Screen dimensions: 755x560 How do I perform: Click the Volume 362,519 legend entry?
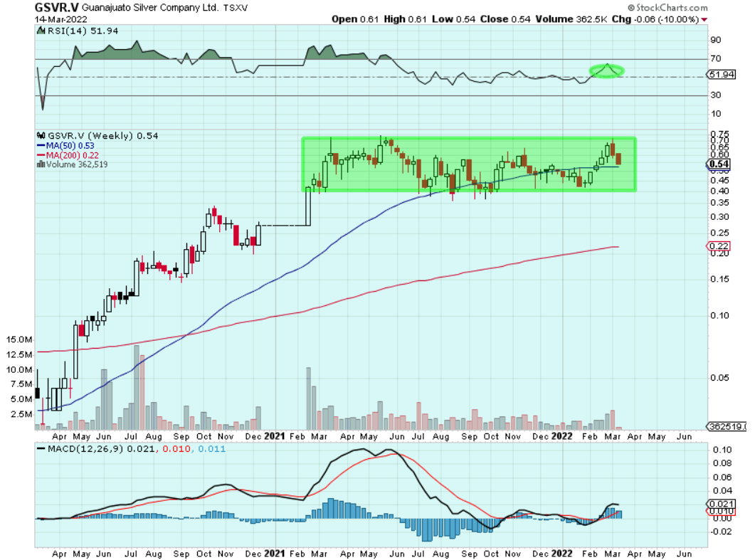click(77, 164)
